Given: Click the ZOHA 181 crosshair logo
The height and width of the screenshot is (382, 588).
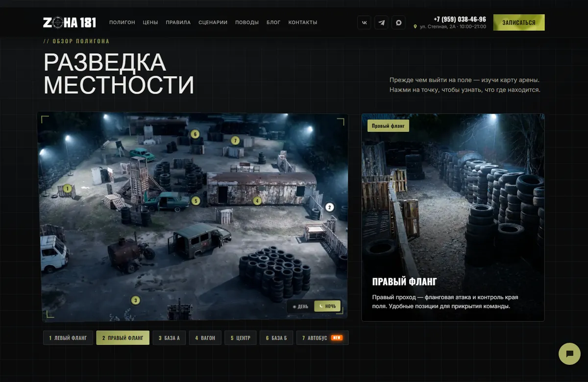Looking at the screenshot, I should pyautogui.click(x=70, y=23).
